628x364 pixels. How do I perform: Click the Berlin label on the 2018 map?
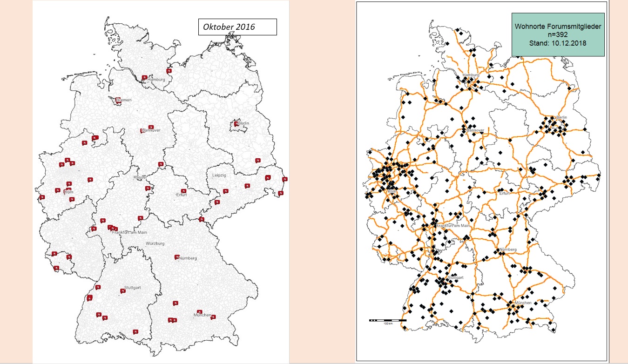pos(562,117)
